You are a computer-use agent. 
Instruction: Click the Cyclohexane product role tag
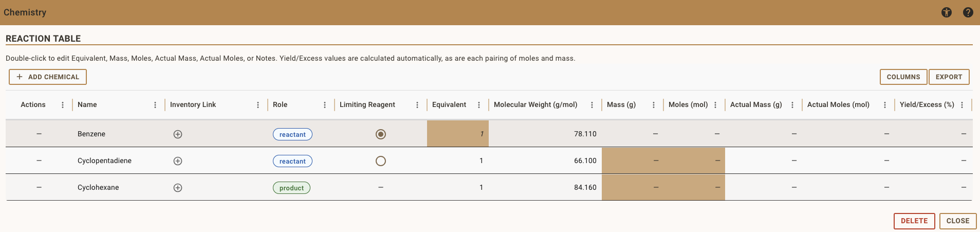[291, 188]
